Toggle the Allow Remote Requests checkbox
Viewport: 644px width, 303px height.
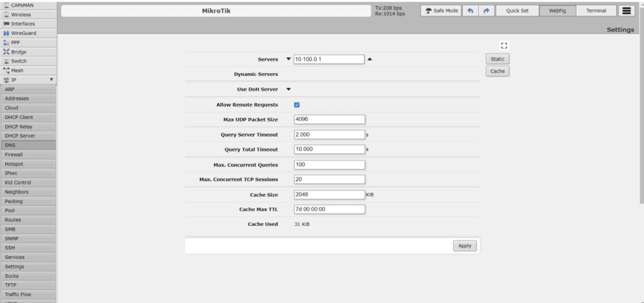point(297,105)
